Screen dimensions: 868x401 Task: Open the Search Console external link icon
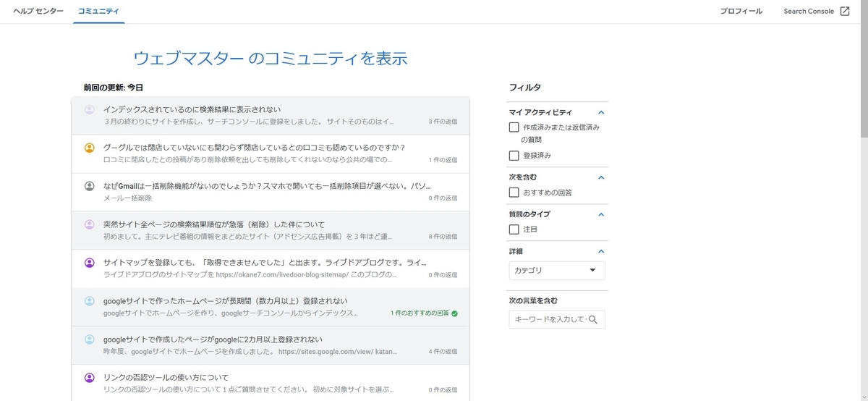point(844,12)
